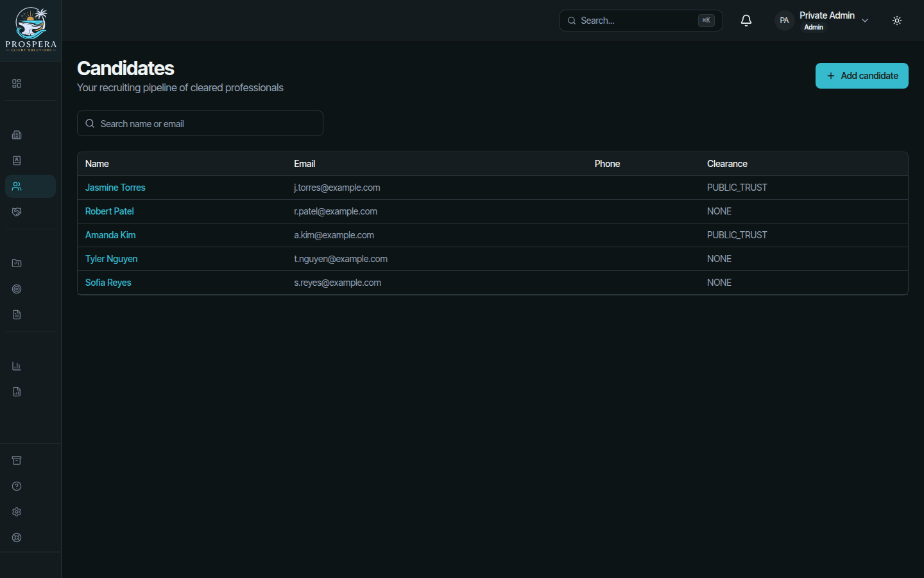The height and width of the screenshot is (578, 924).
Task: Click NONE clearance in Tyler Nguyen row
Action: click(x=719, y=259)
